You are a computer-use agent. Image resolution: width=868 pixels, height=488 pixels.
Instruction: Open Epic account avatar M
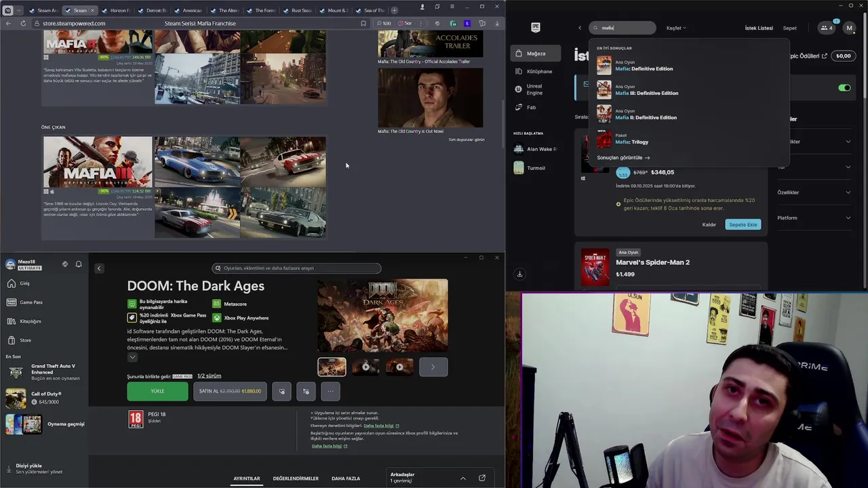(849, 28)
